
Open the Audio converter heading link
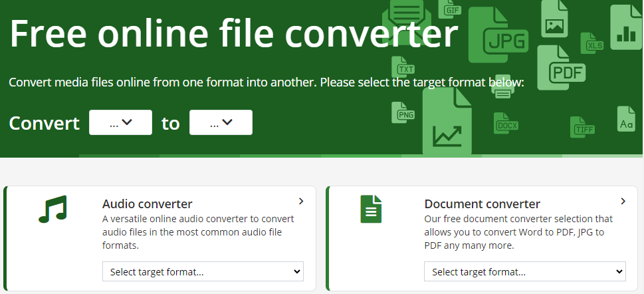point(147,204)
